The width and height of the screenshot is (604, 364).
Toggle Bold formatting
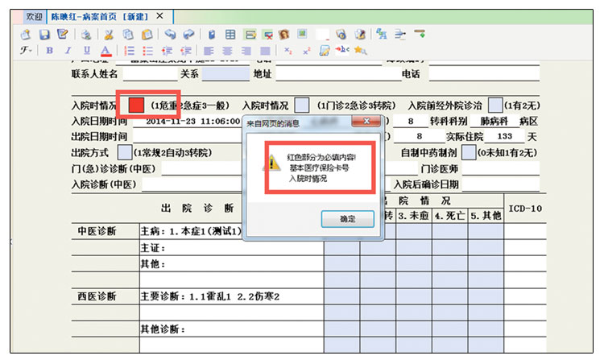click(x=48, y=51)
